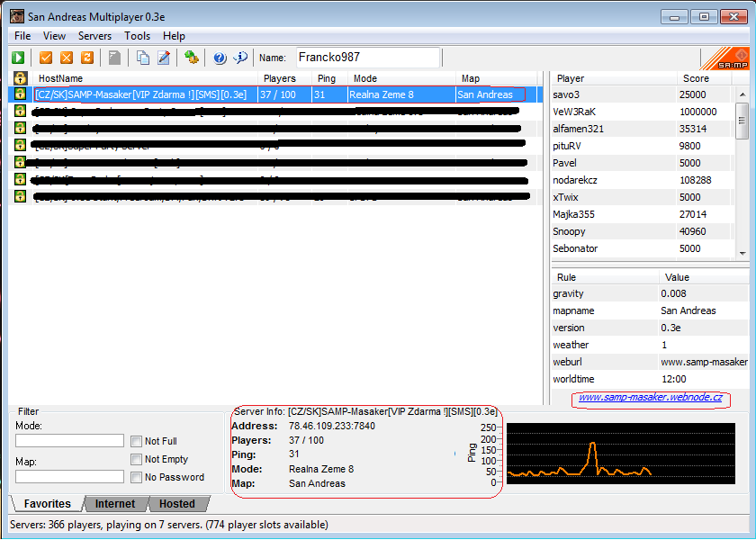The height and width of the screenshot is (540, 756).
Task: Click the mapname rule row
Action: tap(651, 310)
